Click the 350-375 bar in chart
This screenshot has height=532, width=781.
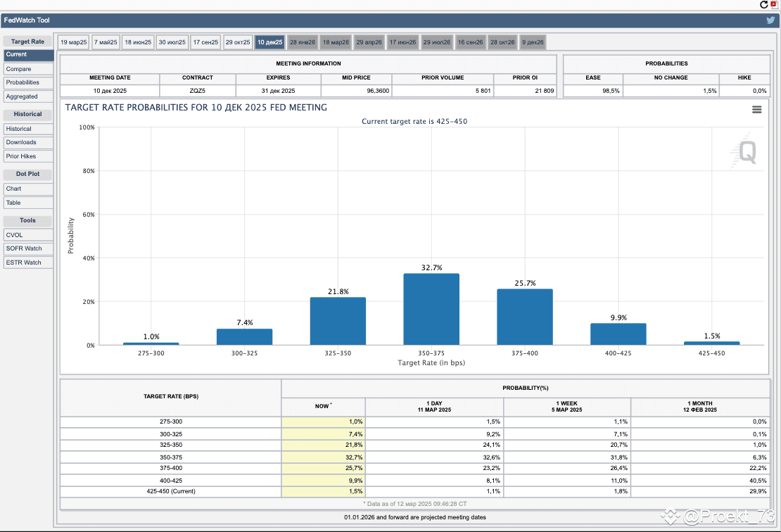click(431, 310)
